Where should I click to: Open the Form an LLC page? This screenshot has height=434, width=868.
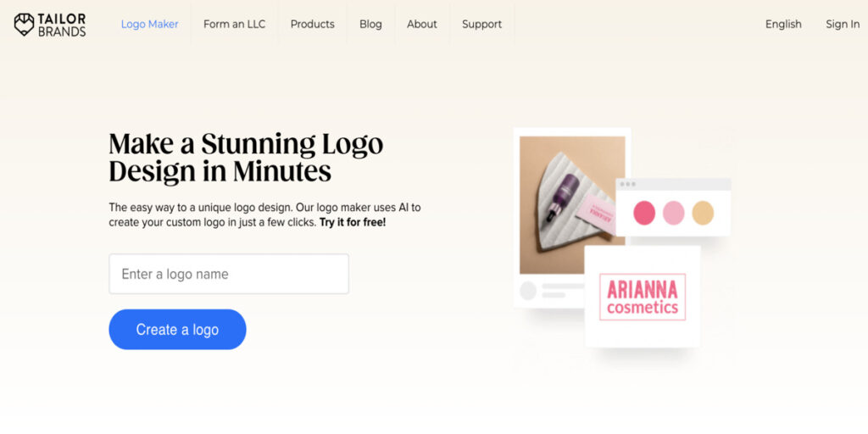234,25
